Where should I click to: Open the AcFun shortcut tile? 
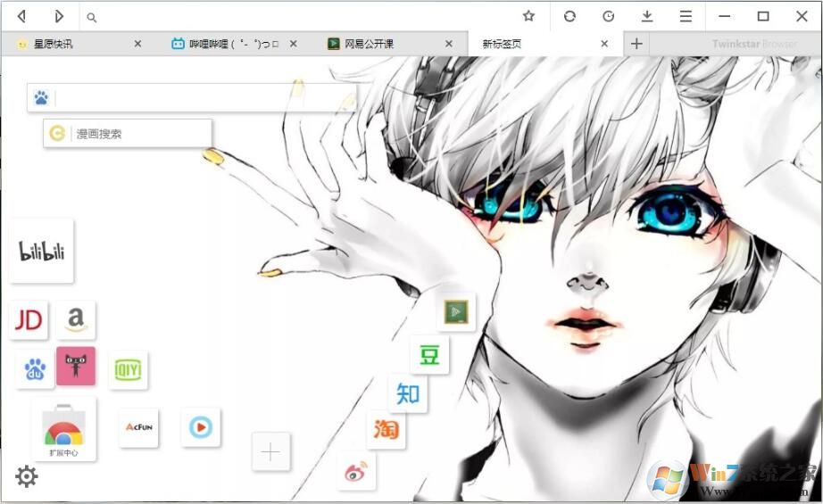[x=138, y=427]
